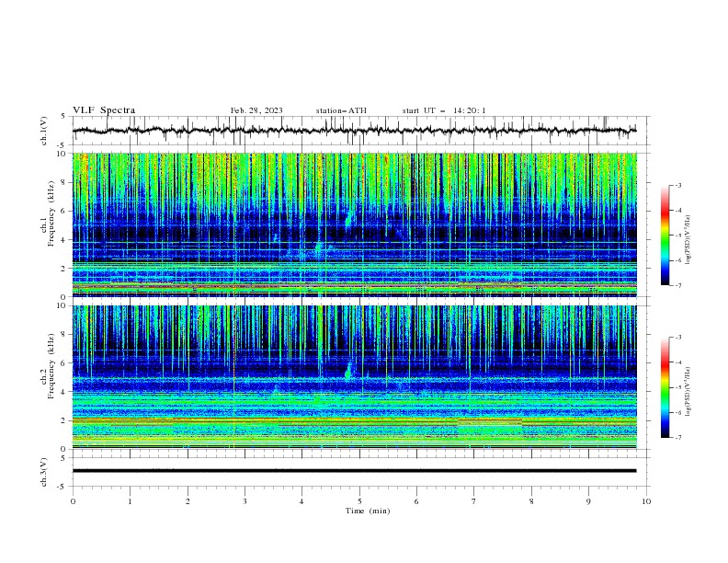Image resolution: width=728 pixels, height=563 pixels.
Task: Click the ch.3 flat black voltage trace
Action: (x=354, y=471)
